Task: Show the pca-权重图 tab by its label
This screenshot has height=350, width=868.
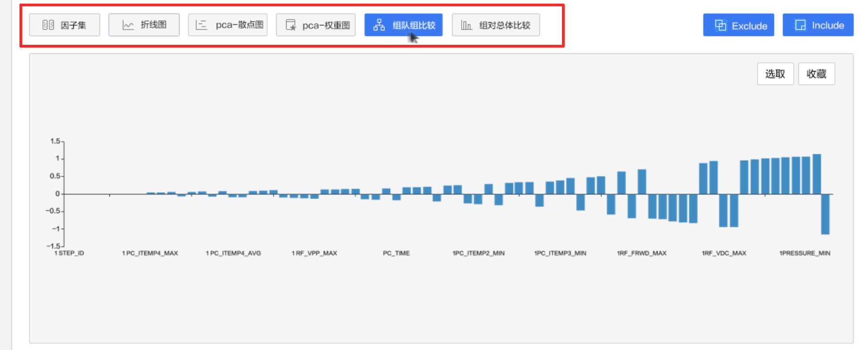Action: click(326, 25)
